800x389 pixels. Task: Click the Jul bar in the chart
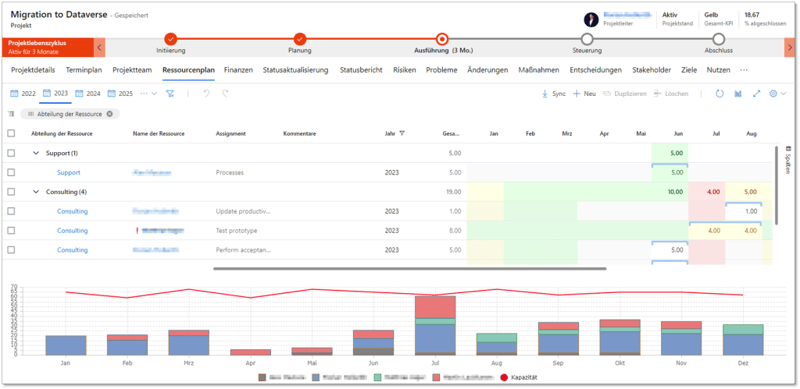(x=435, y=326)
